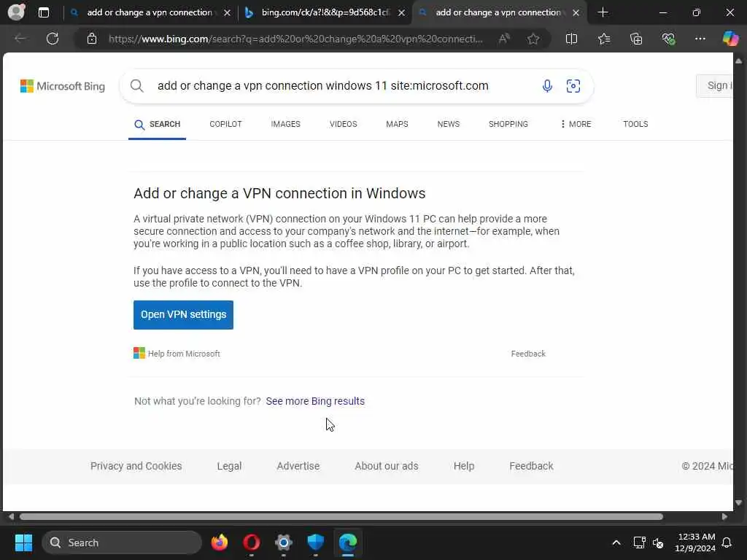
Task: Open the Advertise footer link
Action: pos(298,466)
